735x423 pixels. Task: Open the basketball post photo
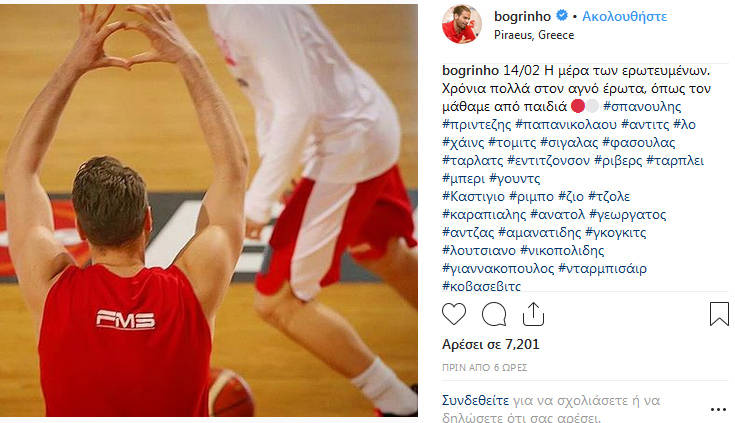(x=209, y=211)
